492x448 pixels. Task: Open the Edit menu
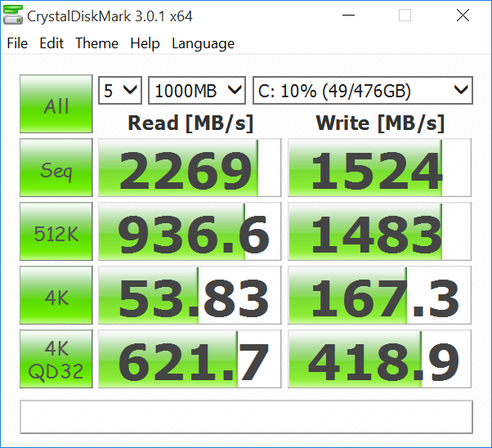[x=51, y=43]
